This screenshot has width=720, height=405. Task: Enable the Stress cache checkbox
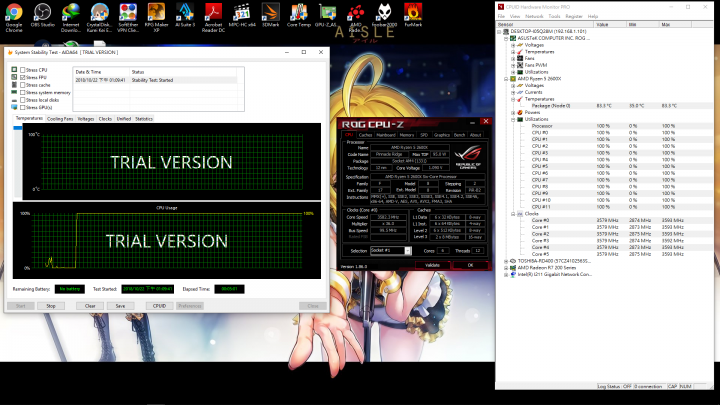click(x=22, y=85)
